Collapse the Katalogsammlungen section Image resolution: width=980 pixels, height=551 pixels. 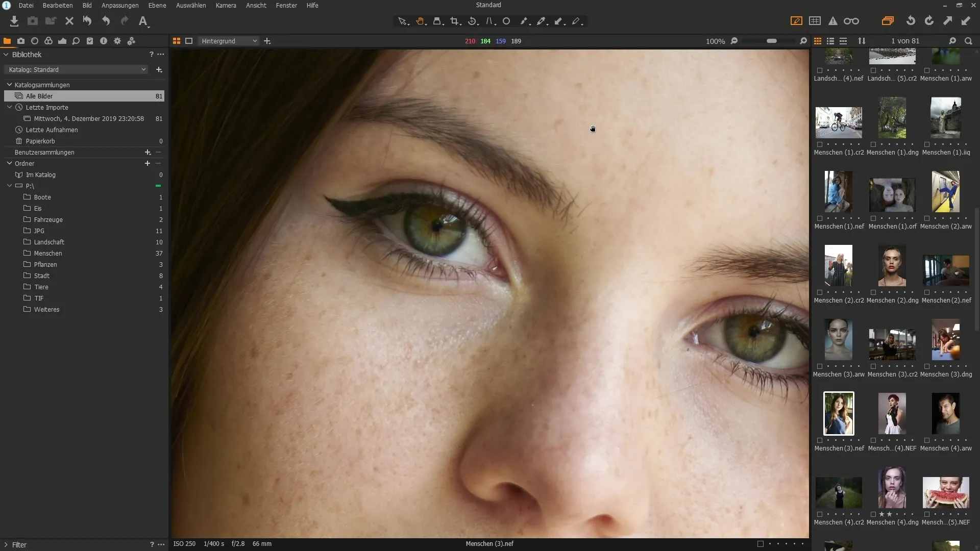click(9, 85)
